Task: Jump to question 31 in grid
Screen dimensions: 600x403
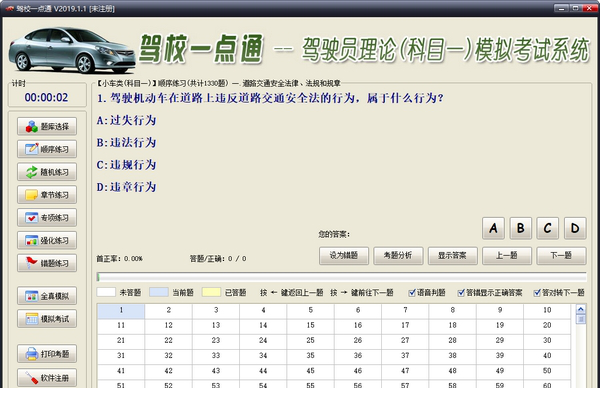Action: coord(121,356)
